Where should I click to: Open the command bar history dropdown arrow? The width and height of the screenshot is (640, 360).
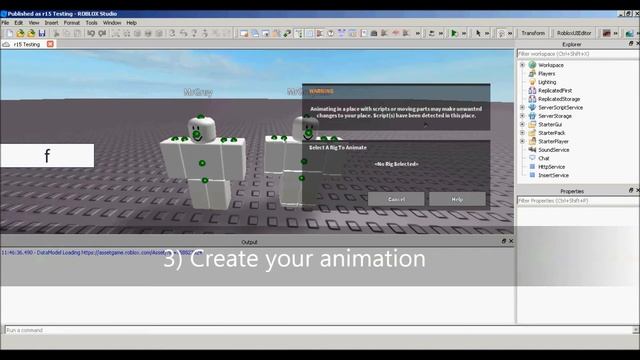635,330
